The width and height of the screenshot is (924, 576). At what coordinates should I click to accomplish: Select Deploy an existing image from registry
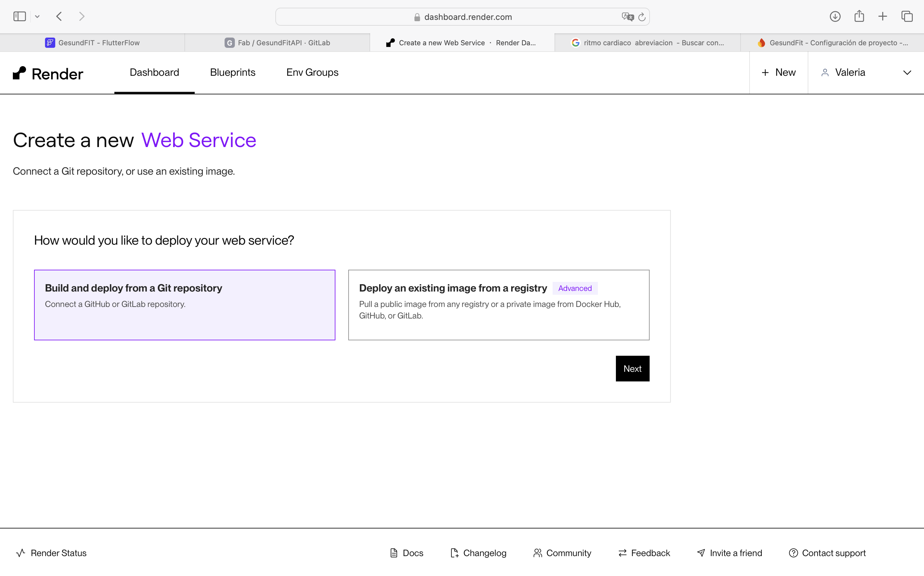click(499, 305)
